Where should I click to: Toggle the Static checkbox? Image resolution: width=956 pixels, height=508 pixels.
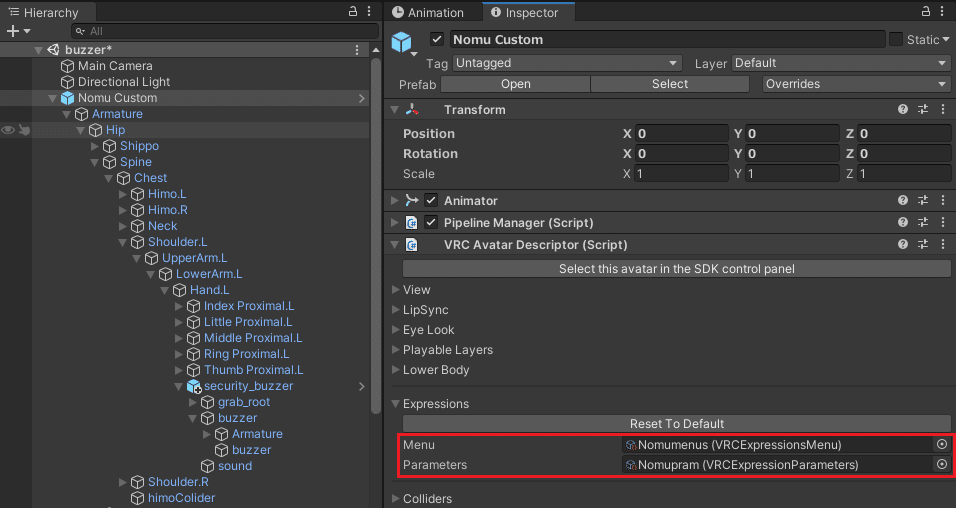click(896, 39)
